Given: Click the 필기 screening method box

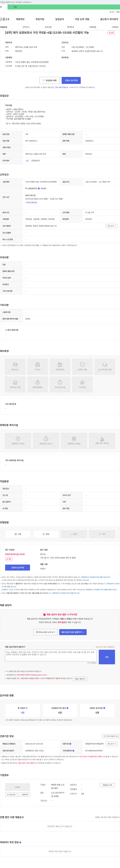Looking at the screenshot, I should (x=74, y=534).
